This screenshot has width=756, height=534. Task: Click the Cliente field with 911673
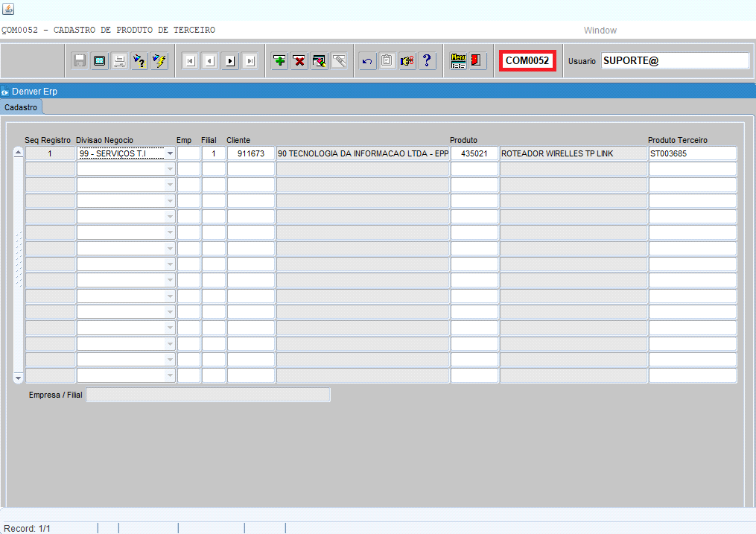point(251,153)
